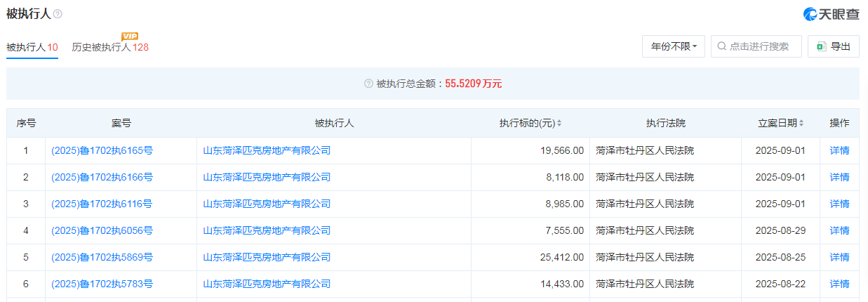Image resolution: width=868 pixels, height=302 pixels.
Task: Click the question icon before 被执行总金额
Action: 368,84
